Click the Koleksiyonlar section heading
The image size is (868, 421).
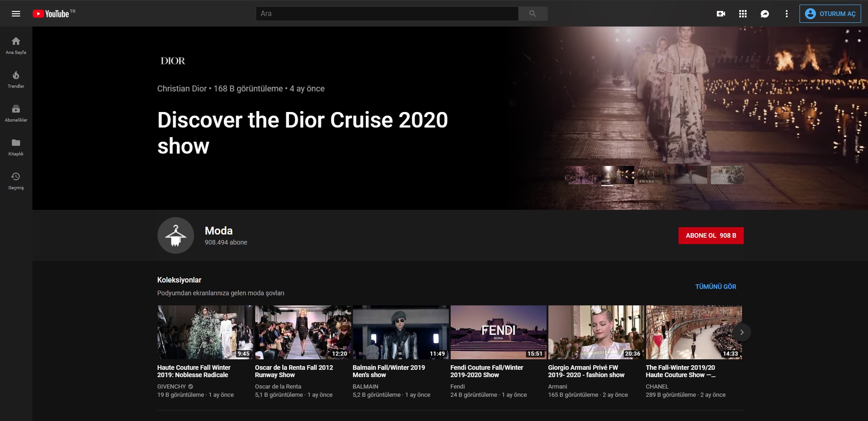pos(179,280)
